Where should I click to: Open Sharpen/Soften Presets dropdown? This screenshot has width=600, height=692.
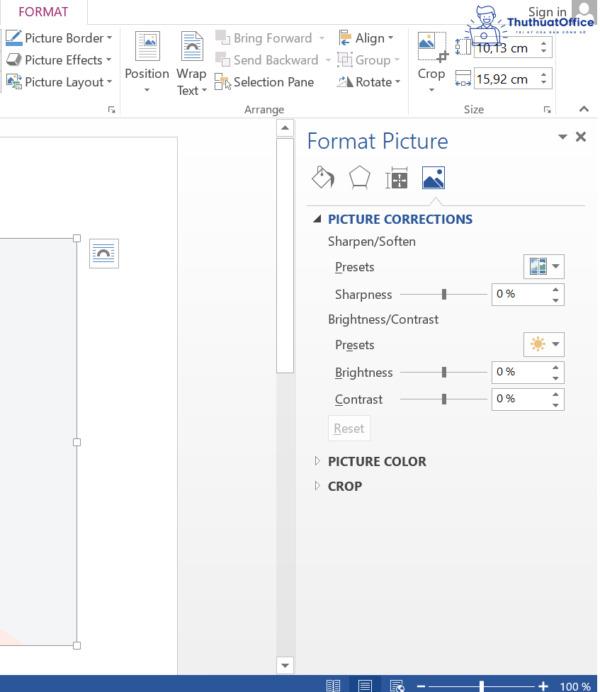pos(543,266)
